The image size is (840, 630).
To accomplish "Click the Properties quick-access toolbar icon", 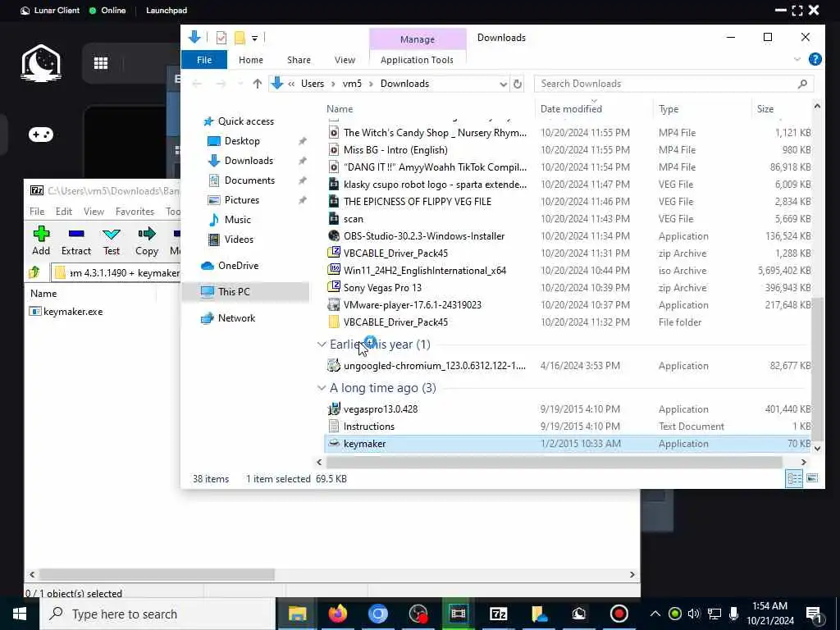I will pyautogui.click(x=221, y=38).
